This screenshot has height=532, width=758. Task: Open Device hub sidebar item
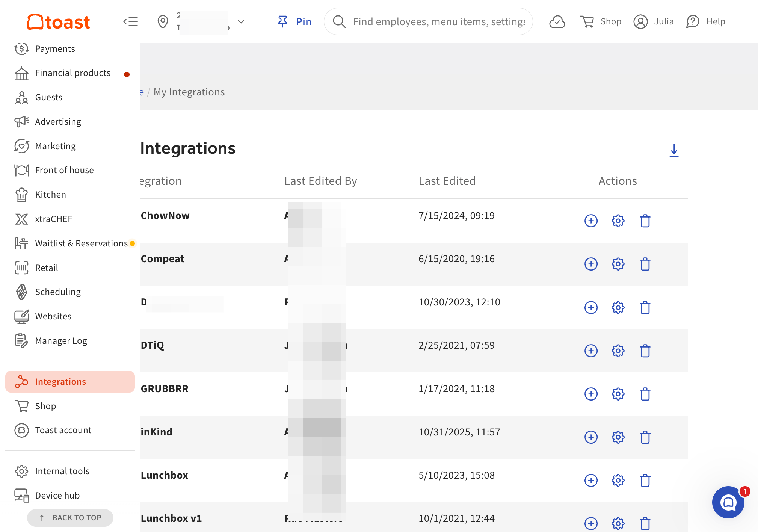coord(70,496)
